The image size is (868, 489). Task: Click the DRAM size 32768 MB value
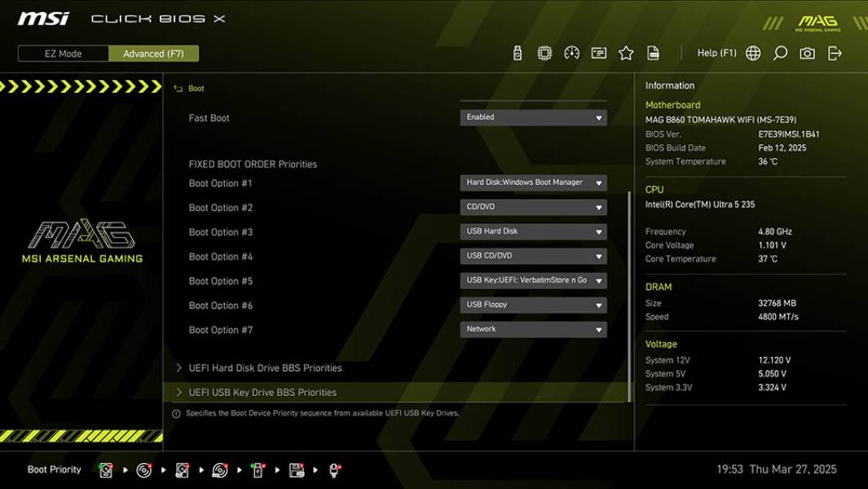778,303
